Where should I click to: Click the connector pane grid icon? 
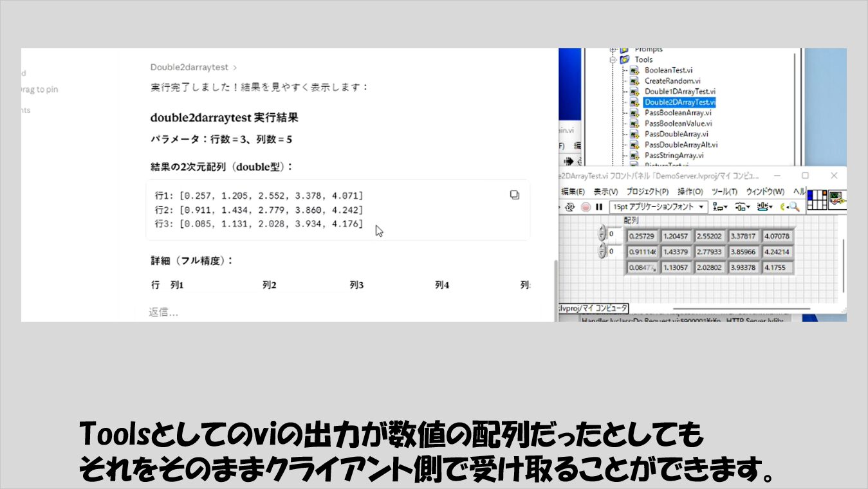817,200
